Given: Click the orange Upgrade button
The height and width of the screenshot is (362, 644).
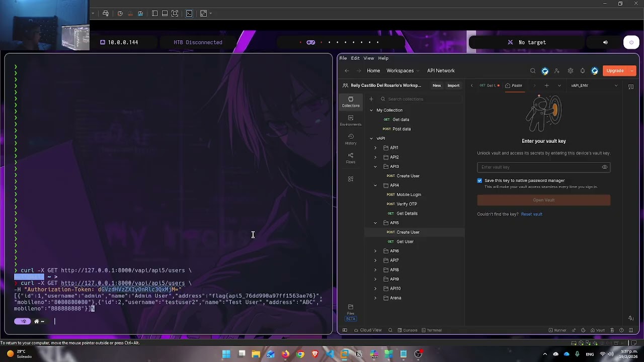Looking at the screenshot, I should click(x=615, y=71).
